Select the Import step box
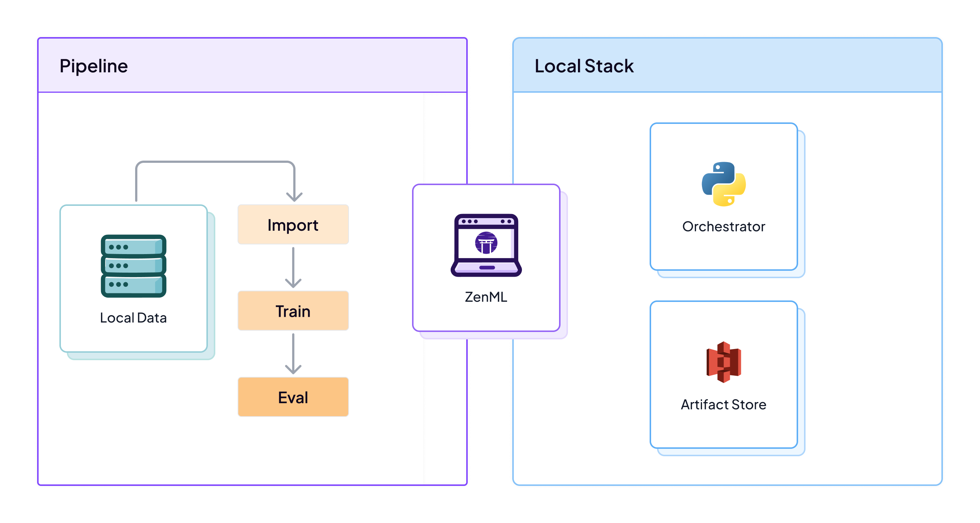 [293, 225]
